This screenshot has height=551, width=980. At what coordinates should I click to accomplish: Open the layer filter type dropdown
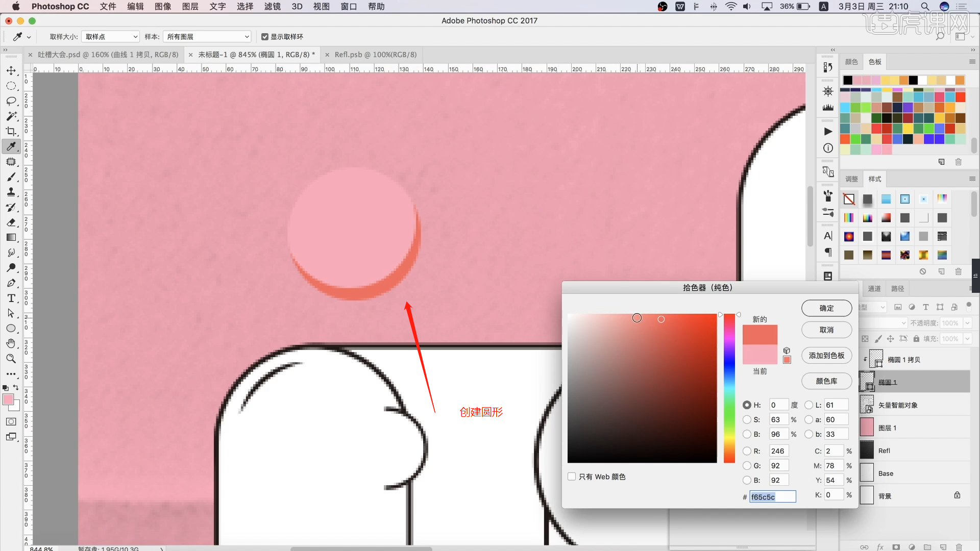873,307
